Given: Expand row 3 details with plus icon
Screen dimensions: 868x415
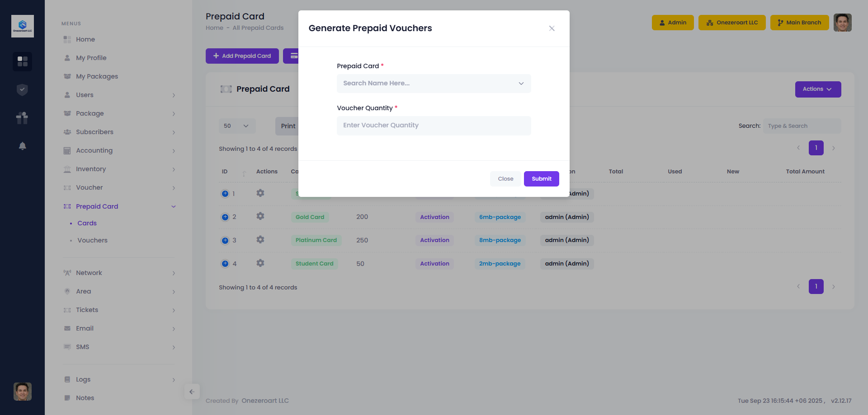Looking at the screenshot, I should (x=225, y=240).
